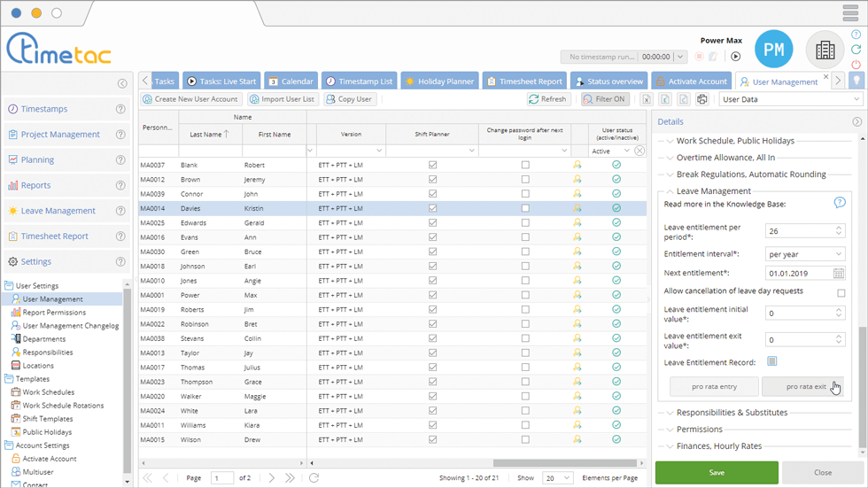Open the Knowledge Base help icon

coord(839,203)
